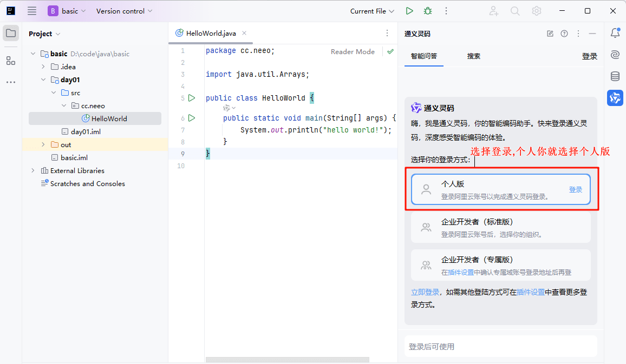Expand the .idea folder
626x364 pixels.
click(x=43, y=67)
